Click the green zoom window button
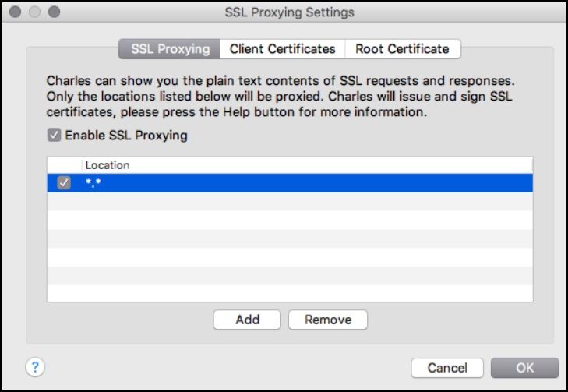This screenshot has width=568, height=392. [x=53, y=12]
